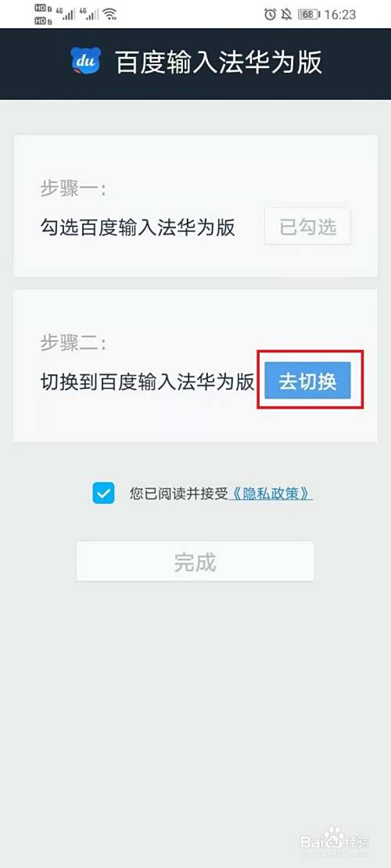Tap the 百度输入法华为版 title text
This screenshot has height=868, width=391.
click(218, 62)
